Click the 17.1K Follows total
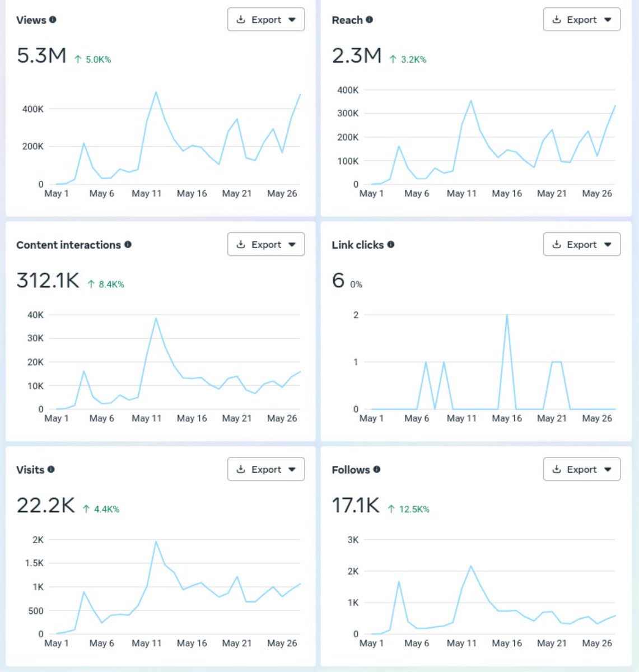639x672 pixels. coord(356,505)
